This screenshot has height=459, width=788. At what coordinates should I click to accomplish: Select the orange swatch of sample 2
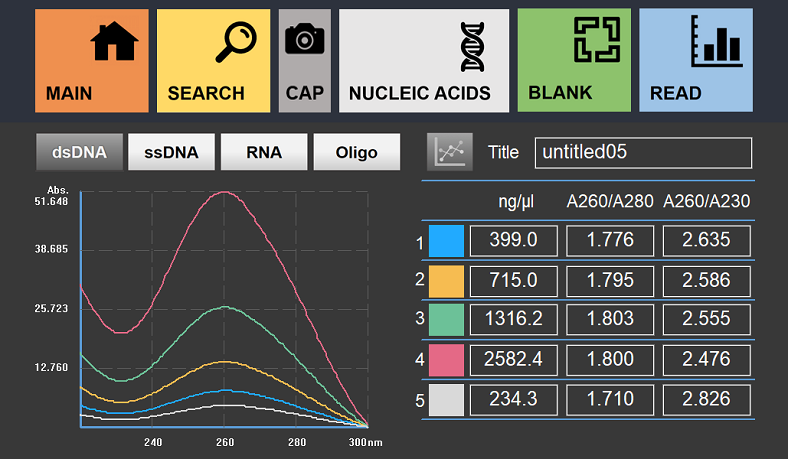tap(446, 281)
